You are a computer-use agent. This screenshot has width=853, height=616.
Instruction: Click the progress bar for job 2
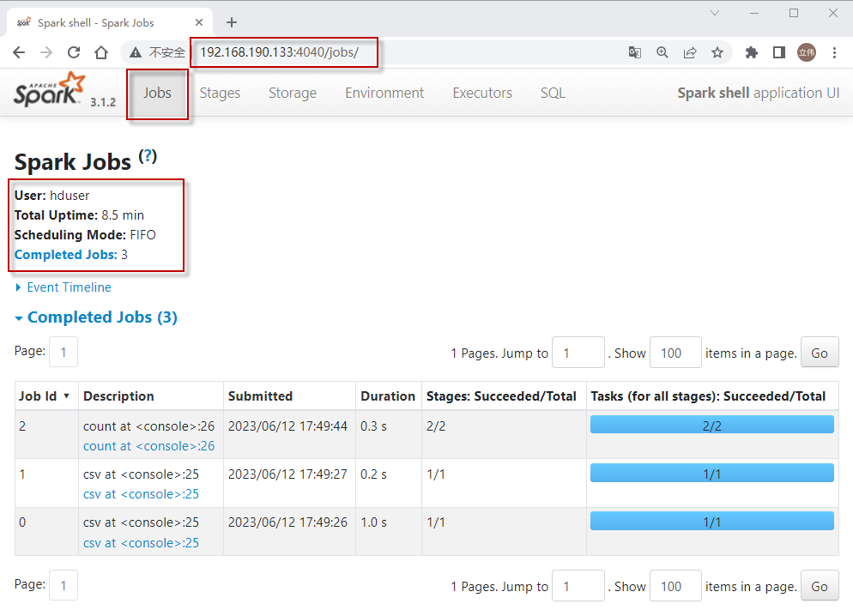pyautogui.click(x=711, y=425)
